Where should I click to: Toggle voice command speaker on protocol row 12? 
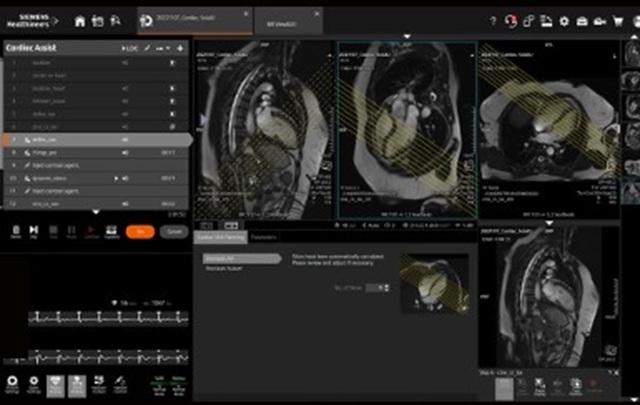pos(125,204)
